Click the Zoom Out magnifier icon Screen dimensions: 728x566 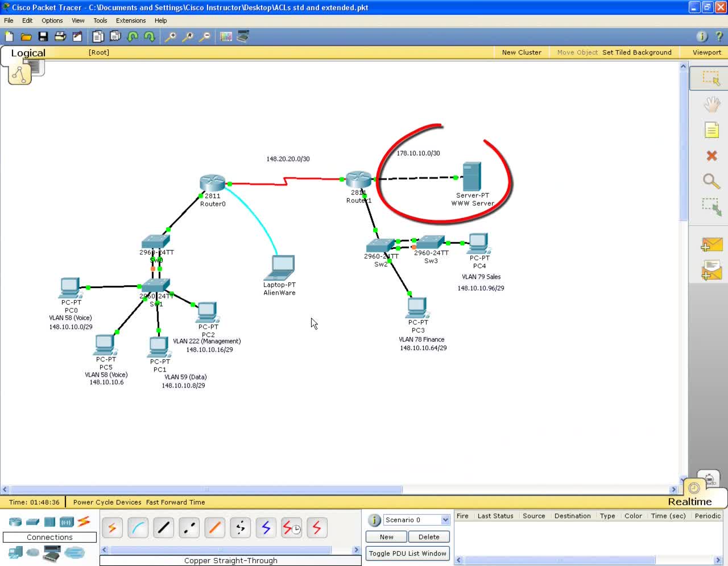coord(205,36)
